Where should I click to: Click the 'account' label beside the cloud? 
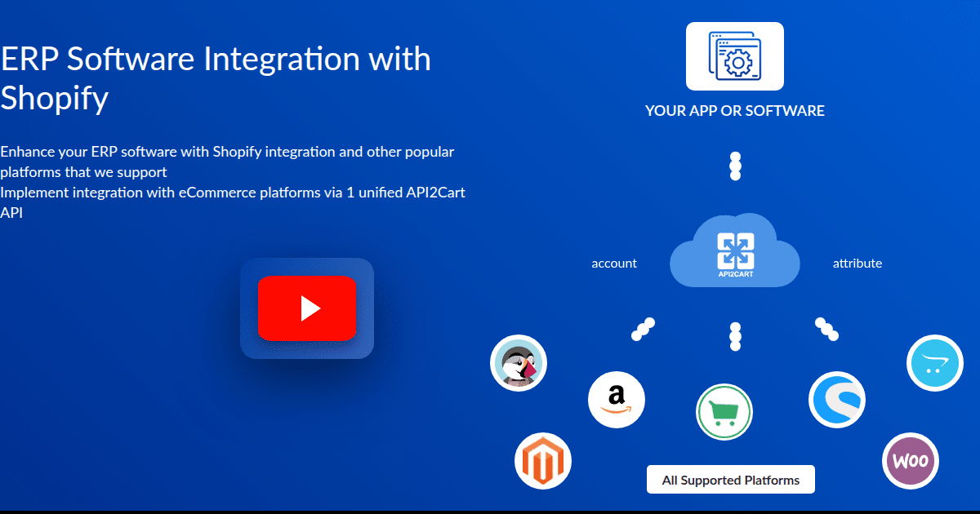[614, 264]
